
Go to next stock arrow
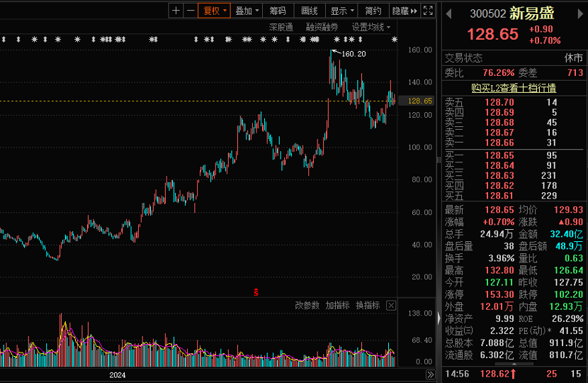580,14
